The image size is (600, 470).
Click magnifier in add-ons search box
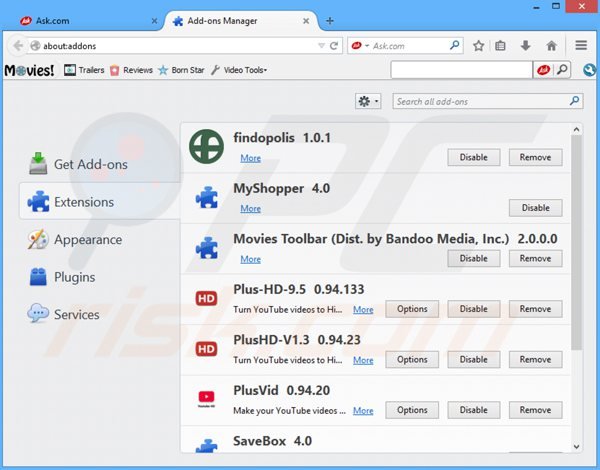pyautogui.click(x=574, y=101)
